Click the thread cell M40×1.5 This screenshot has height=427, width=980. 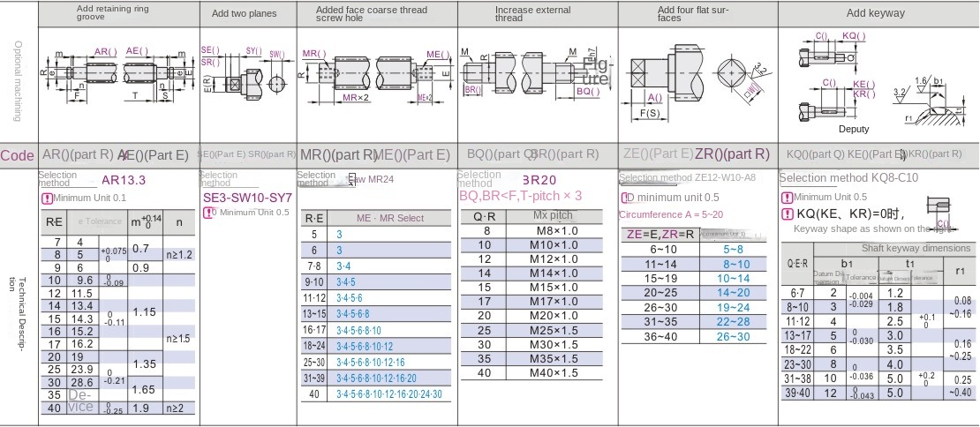(x=554, y=372)
